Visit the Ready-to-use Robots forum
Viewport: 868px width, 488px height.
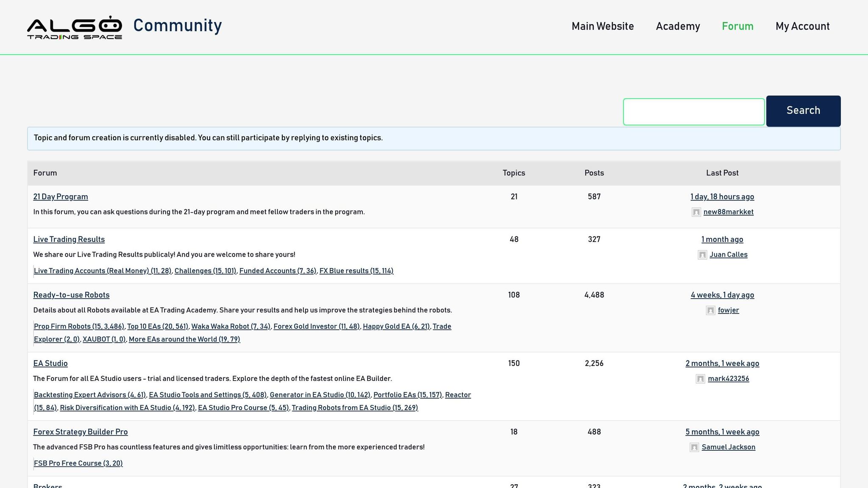[71, 295]
